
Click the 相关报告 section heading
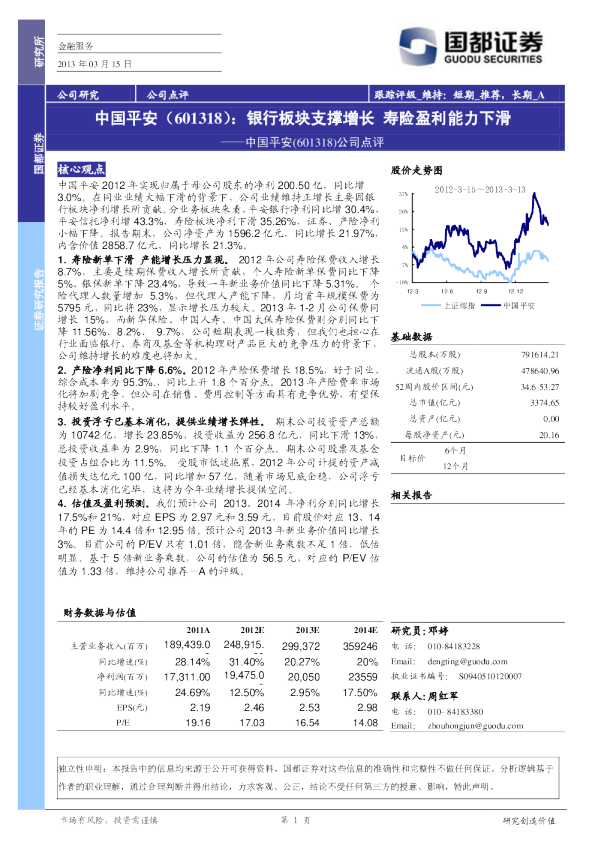[x=411, y=495]
